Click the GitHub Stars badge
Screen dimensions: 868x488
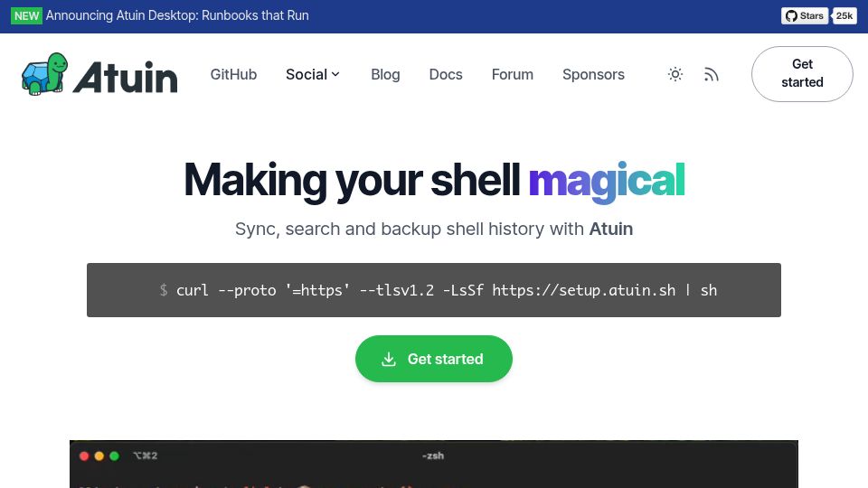[x=805, y=16]
